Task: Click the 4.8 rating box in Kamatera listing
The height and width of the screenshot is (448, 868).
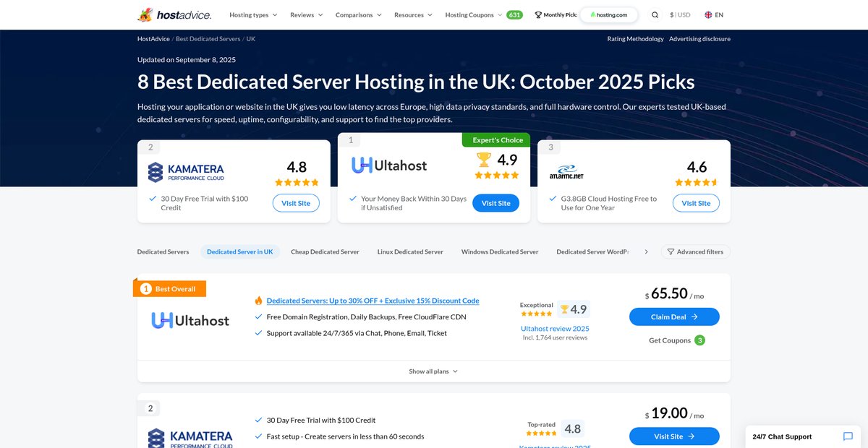Action: (573, 428)
